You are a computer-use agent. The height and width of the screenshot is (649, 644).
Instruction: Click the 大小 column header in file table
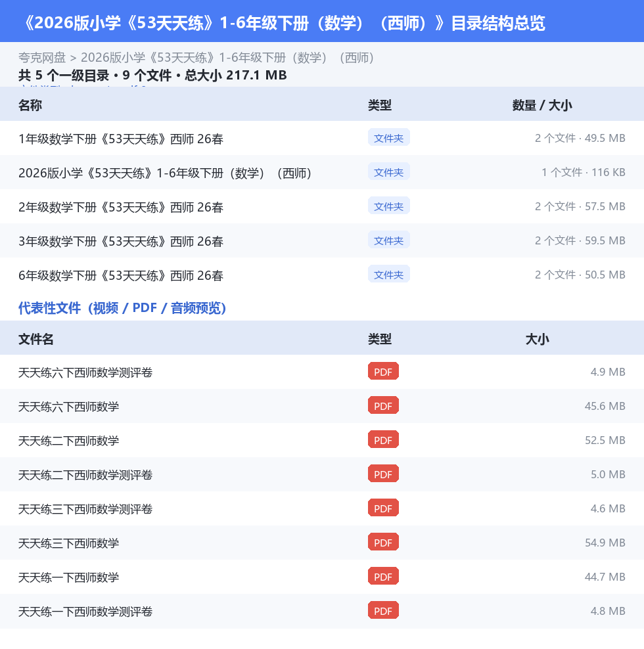pos(538,339)
